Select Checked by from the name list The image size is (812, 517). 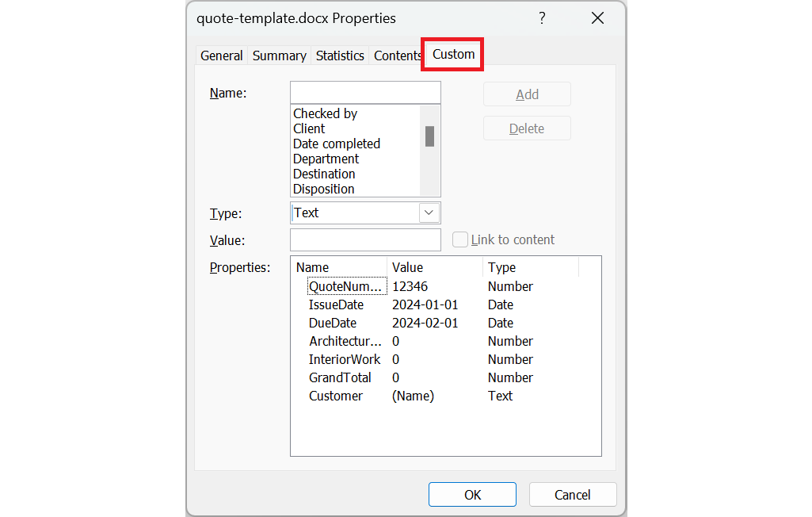[325, 113]
